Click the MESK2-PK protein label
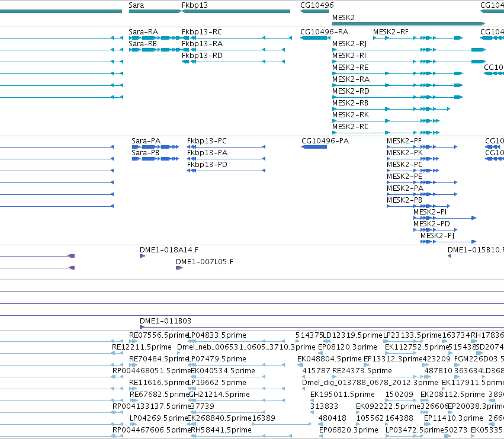This screenshot has height=439, width=504. pyautogui.click(x=405, y=153)
